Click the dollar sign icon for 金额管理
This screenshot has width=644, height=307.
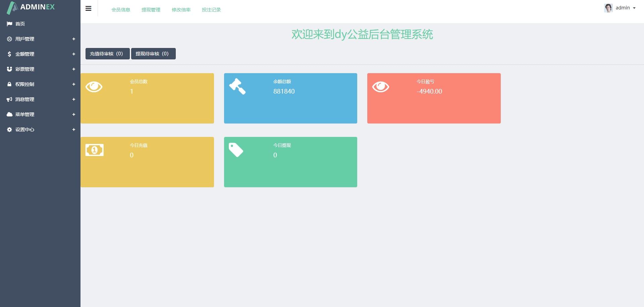click(x=9, y=54)
